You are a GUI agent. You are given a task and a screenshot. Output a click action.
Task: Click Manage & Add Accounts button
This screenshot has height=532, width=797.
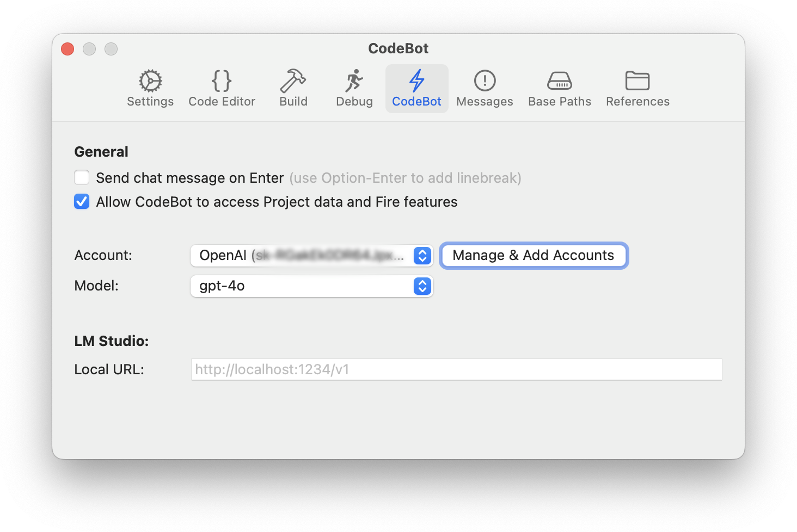534,255
